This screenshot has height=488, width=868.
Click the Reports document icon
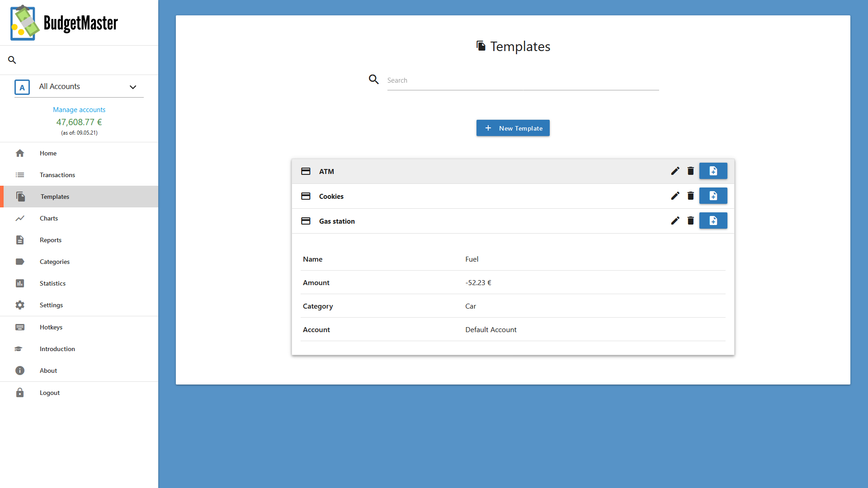20,240
